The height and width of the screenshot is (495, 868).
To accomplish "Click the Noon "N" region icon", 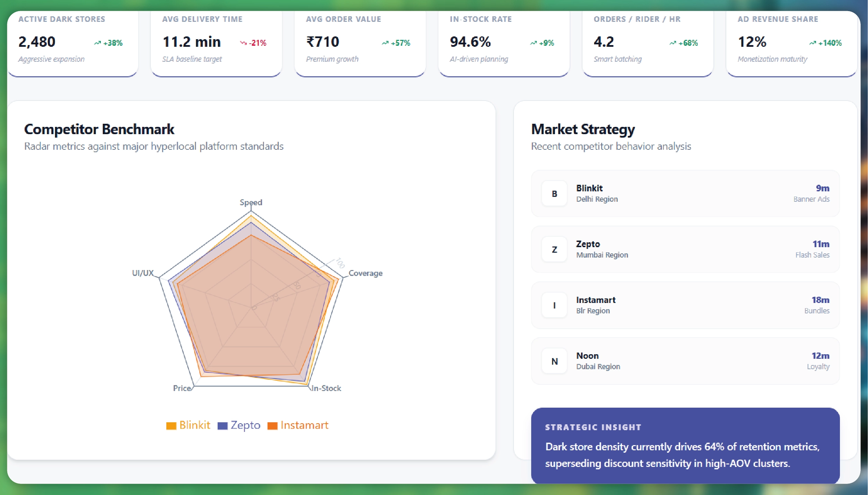I will coord(554,361).
